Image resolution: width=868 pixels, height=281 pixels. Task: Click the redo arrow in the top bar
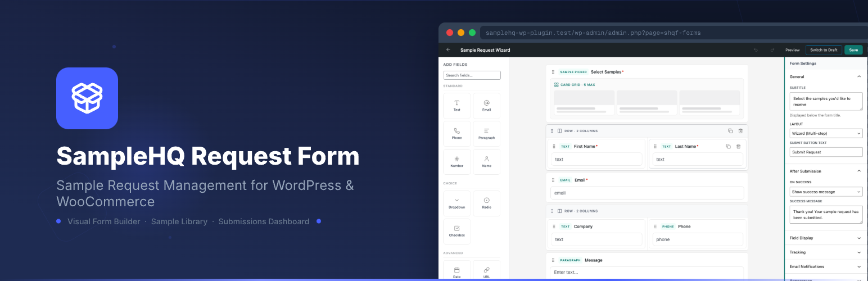click(x=772, y=50)
